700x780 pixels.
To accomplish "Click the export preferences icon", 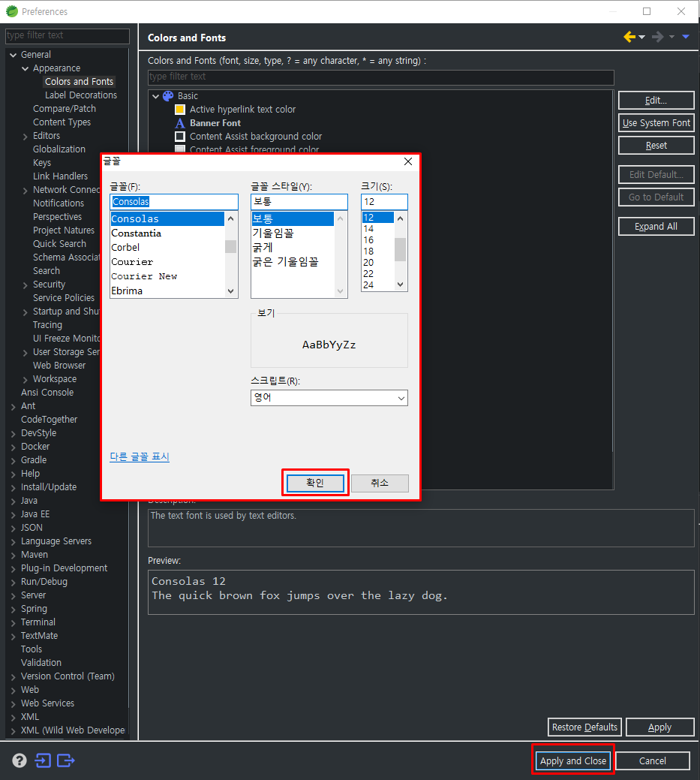I will [x=65, y=760].
